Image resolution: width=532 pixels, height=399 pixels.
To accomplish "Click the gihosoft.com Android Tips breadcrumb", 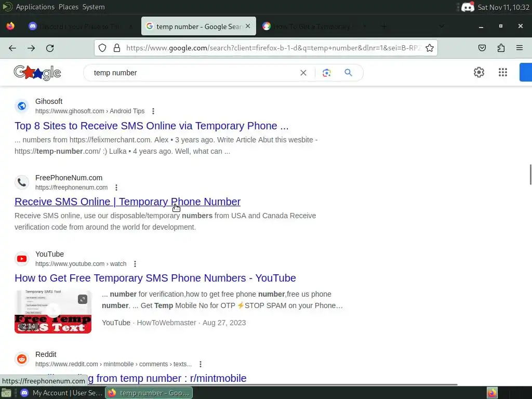I will coord(90,111).
